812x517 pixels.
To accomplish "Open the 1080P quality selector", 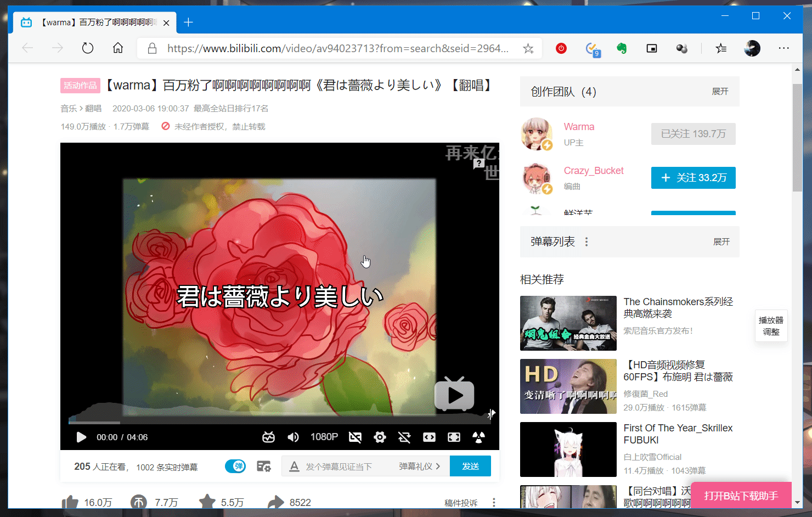I will [x=324, y=437].
